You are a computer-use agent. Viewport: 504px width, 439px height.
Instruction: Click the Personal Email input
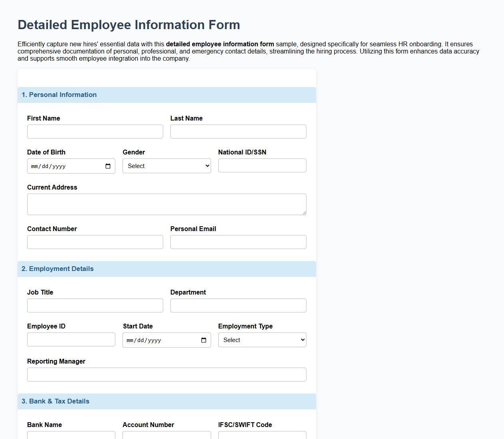(238, 242)
